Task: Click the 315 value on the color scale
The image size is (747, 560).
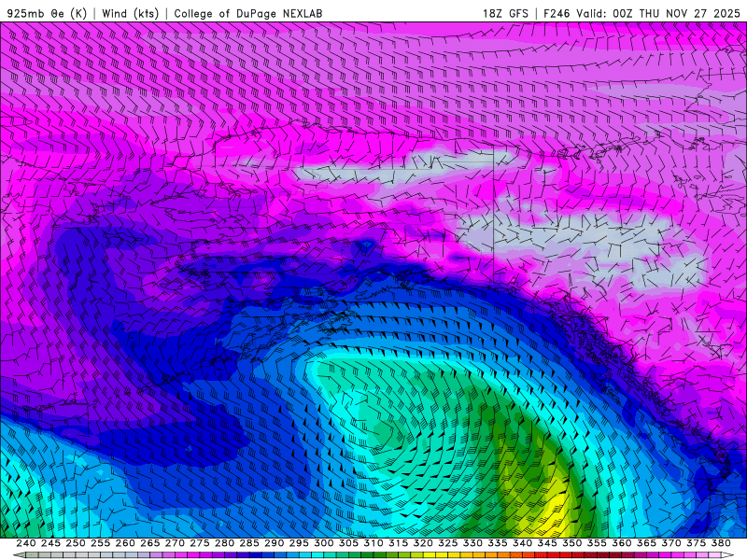Action: point(398,543)
